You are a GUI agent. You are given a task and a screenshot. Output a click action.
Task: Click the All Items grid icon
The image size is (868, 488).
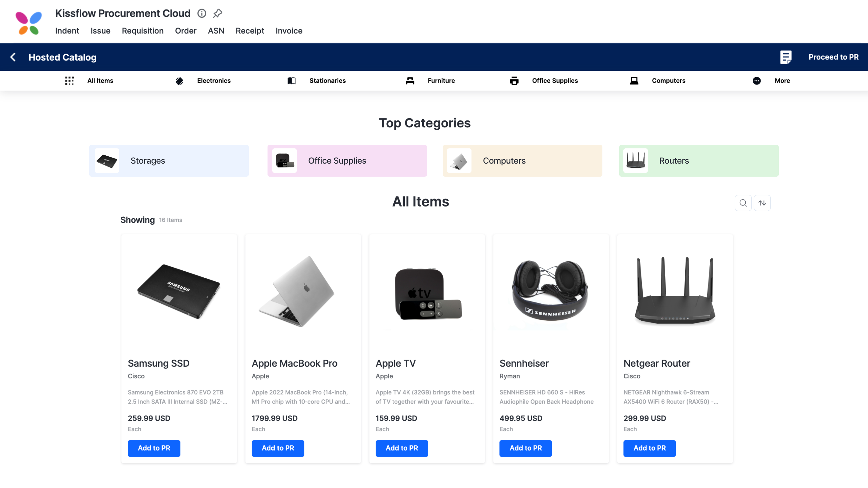[69, 81]
